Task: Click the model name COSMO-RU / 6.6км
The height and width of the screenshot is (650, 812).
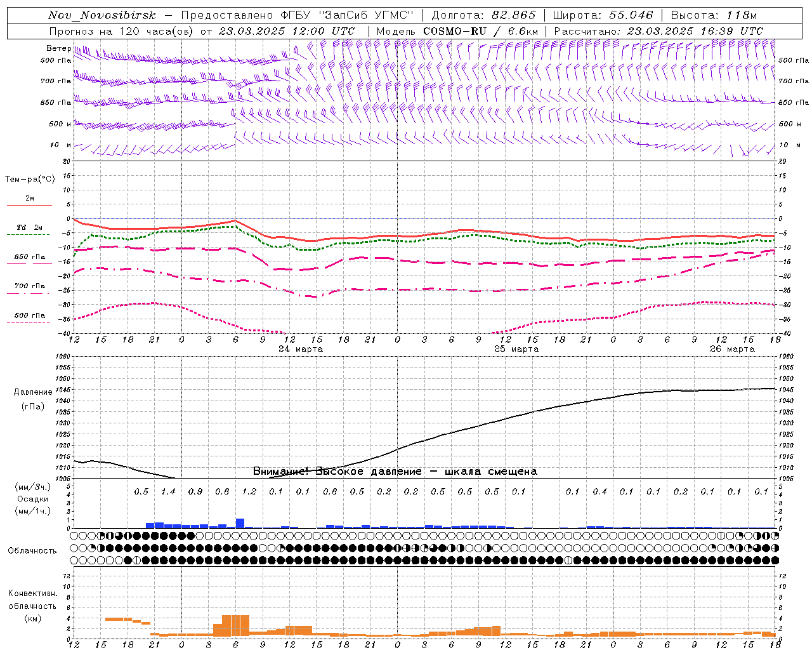Action: [481, 31]
